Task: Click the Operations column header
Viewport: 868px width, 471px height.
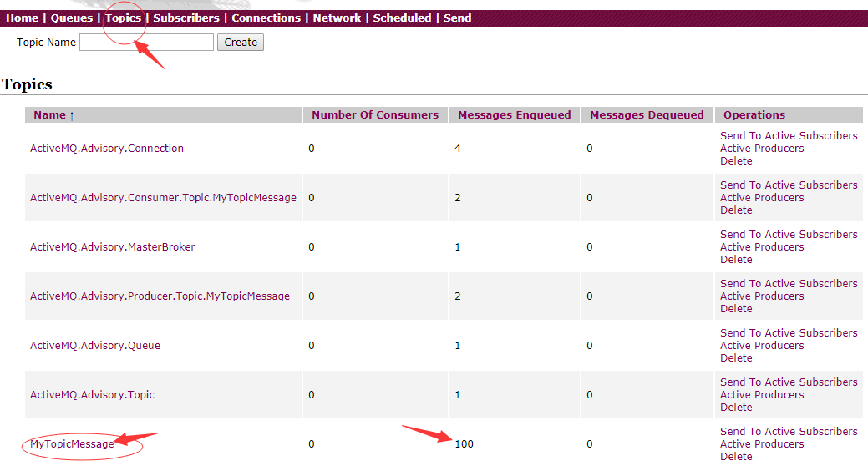Action: pos(754,114)
